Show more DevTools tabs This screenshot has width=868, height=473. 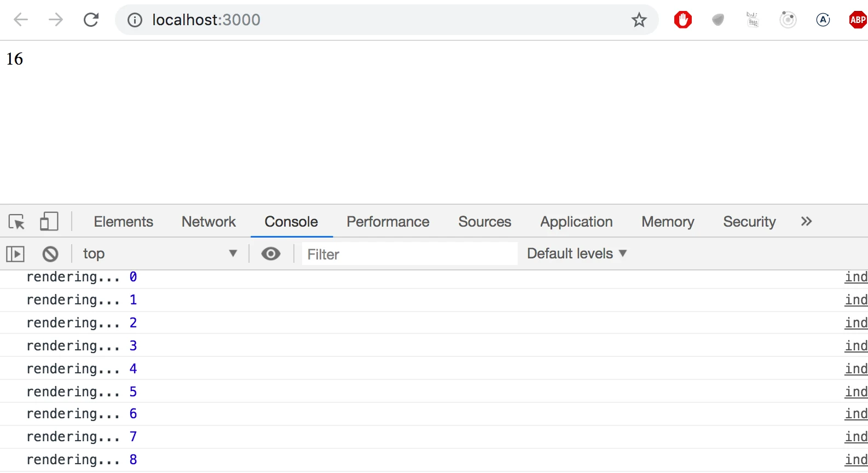point(806,221)
